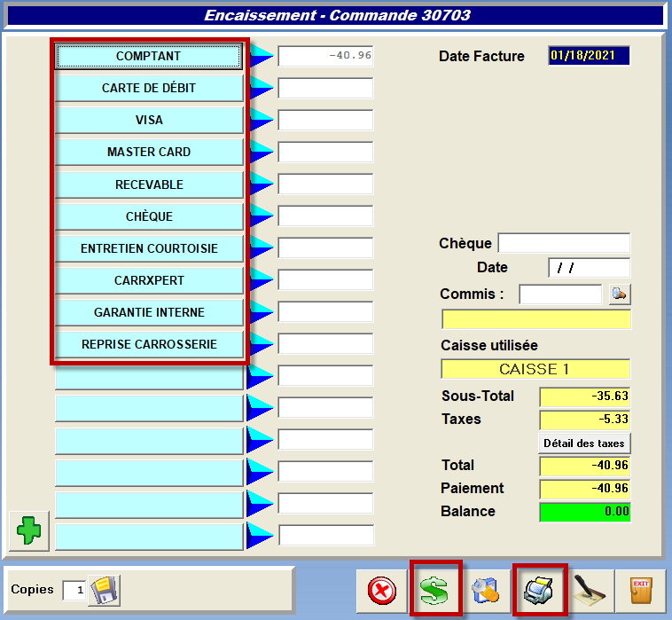Click the CARRXPERT amount field
672x620 pixels.
click(325, 280)
